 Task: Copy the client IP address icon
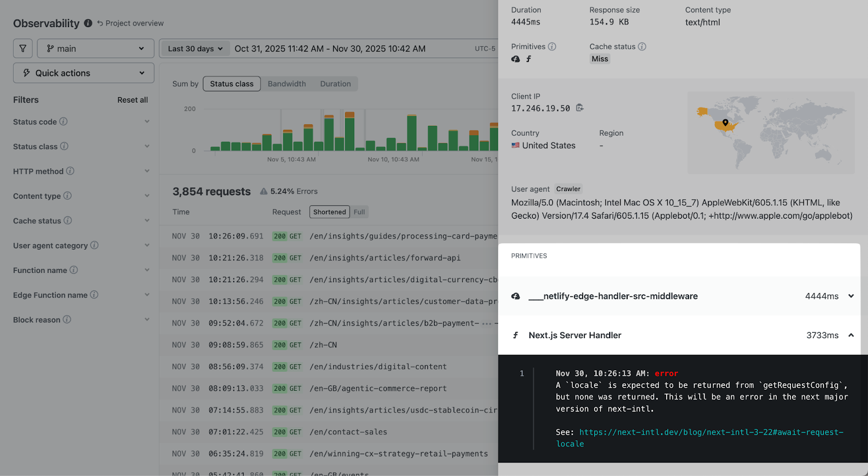pyautogui.click(x=580, y=108)
